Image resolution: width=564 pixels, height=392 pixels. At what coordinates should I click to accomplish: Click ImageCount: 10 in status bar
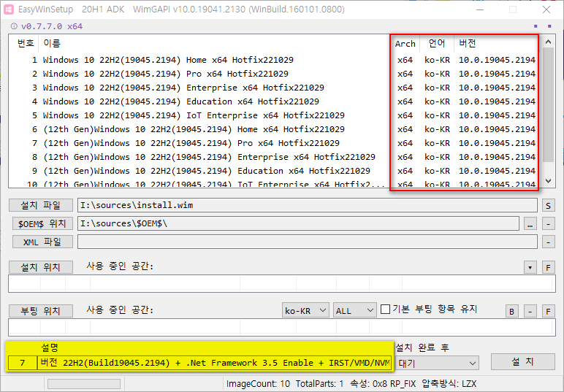(259, 384)
